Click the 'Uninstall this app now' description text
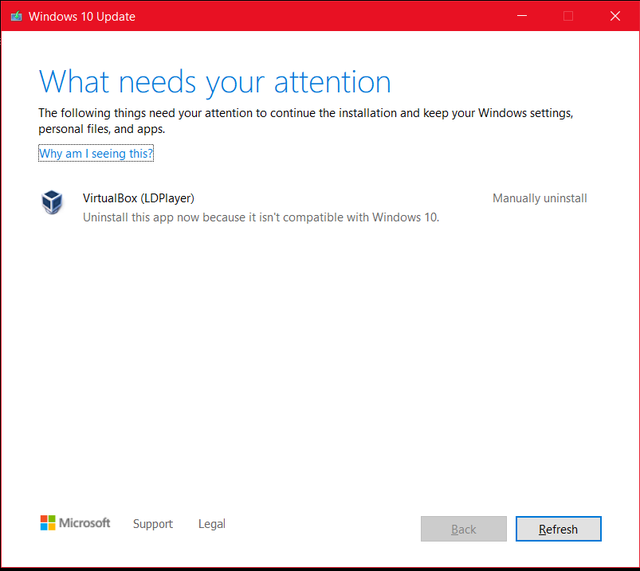This screenshot has width=640, height=571. pos(261,218)
